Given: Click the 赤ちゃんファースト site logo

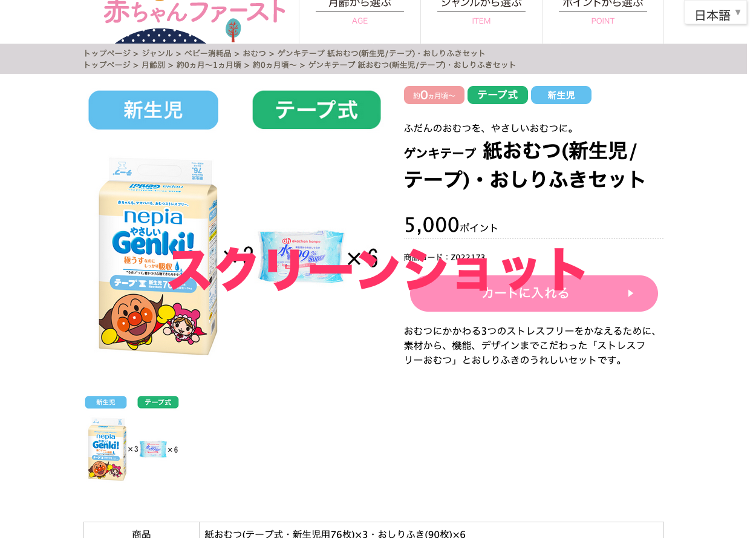Looking at the screenshot, I should tap(194, 13).
